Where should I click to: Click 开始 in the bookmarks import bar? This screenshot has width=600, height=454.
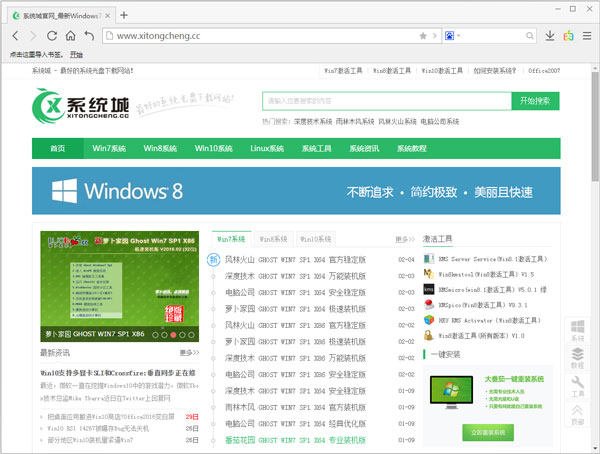pos(76,55)
